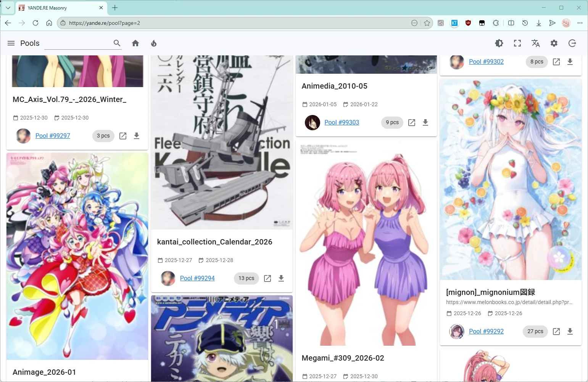The width and height of the screenshot is (588, 382).
Task: Click the 27 pcs chip
Action: [x=535, y=331]
